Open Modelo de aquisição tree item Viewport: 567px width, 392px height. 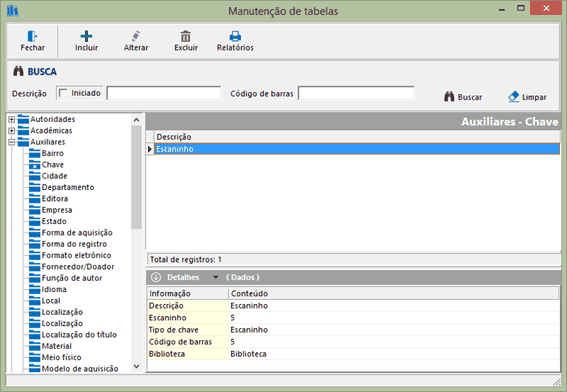[x=80, y=368]
